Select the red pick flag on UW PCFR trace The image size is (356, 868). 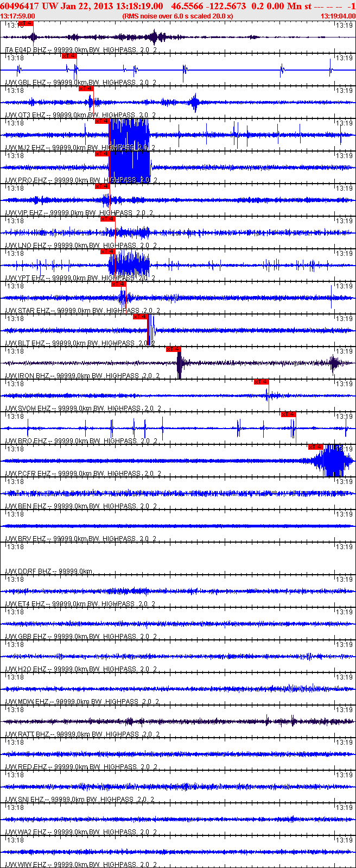315,447
